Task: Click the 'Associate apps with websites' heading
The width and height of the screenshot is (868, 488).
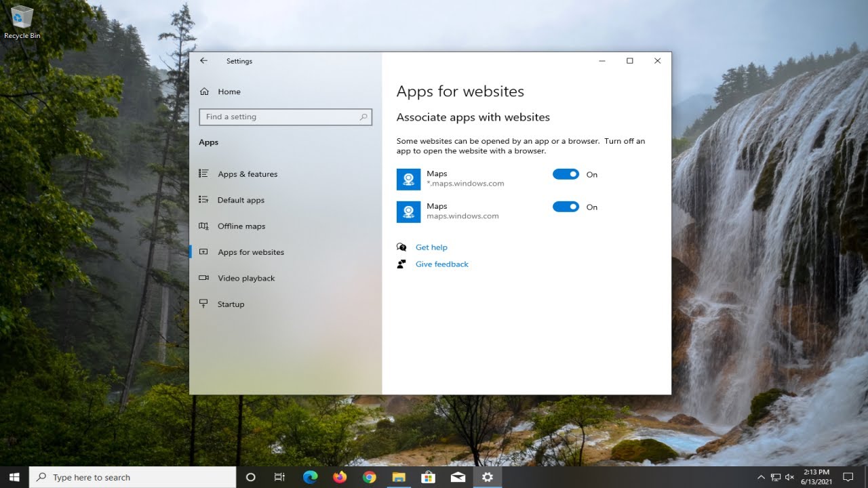Action: (x=473, y=117)
